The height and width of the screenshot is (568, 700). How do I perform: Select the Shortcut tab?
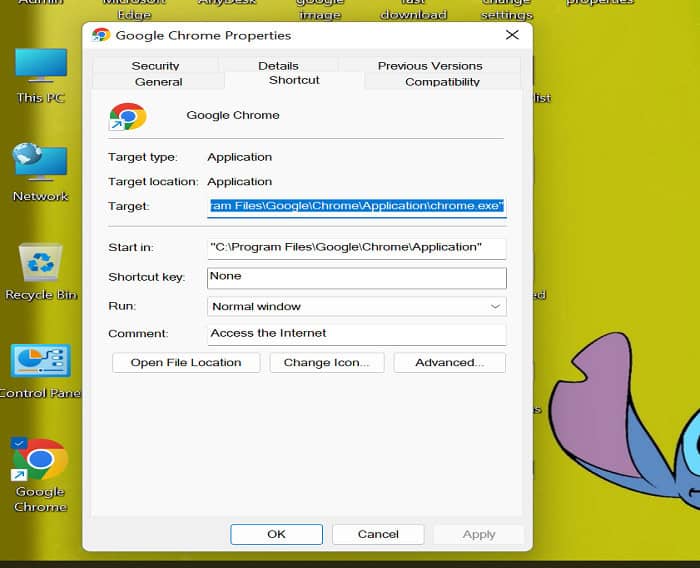294,80
